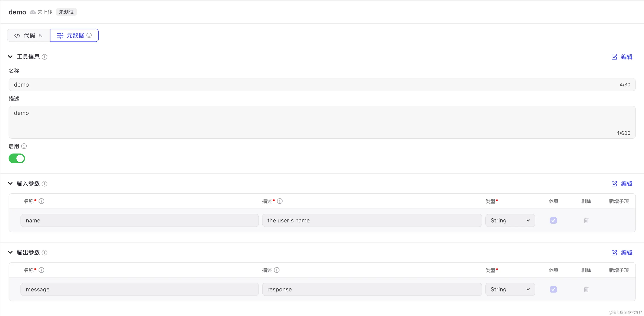644x316 pixels.
Task: Collapse the 工具信息 section
Action: 10,57
